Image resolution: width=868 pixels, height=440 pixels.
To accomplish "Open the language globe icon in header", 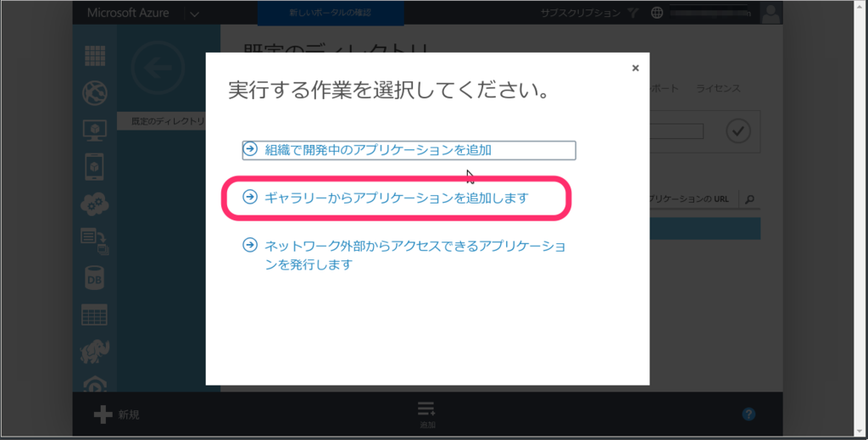I will (x=657, y=13).
